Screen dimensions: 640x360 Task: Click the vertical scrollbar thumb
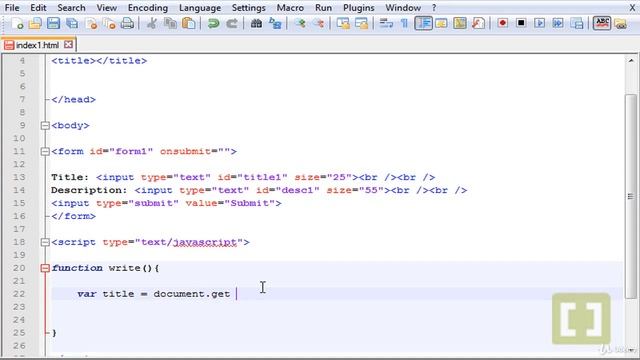pyautogui.click(x=631, y=196)
